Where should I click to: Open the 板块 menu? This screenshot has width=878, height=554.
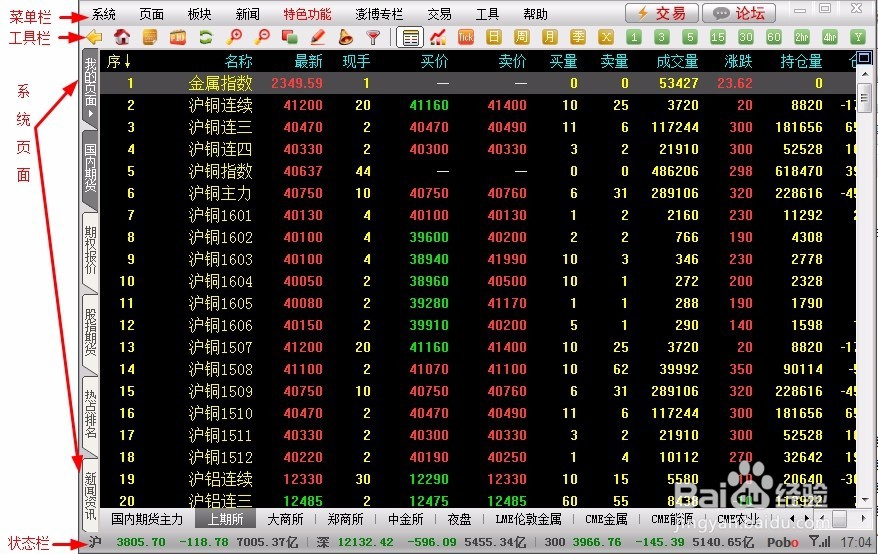[x=199, y=14]
